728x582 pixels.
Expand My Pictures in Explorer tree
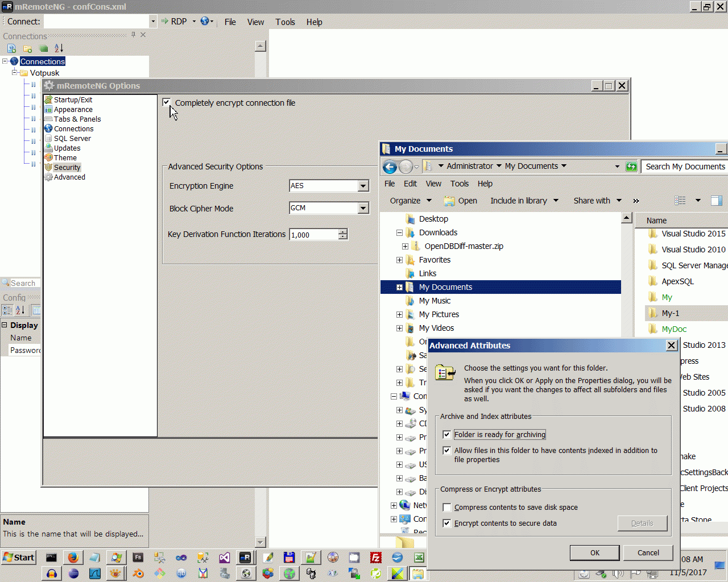coord(399,314)
